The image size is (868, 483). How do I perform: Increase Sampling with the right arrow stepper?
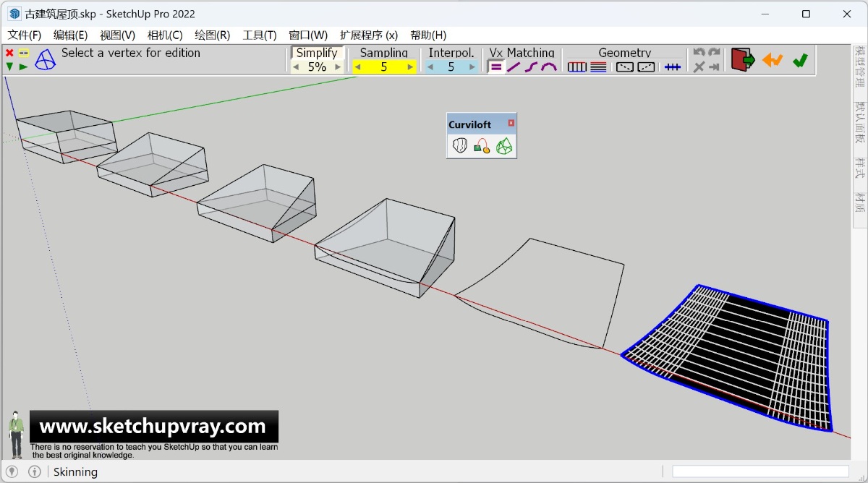pos(412,66)
